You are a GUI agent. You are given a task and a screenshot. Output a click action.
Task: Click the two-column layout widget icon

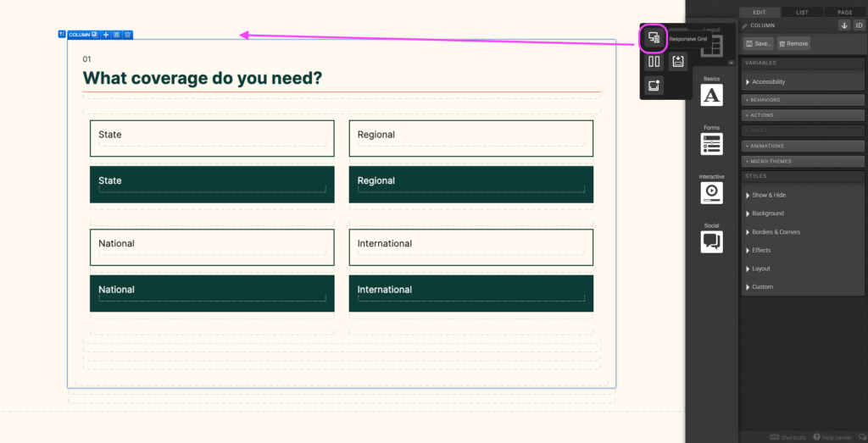[x=654, y=62]
